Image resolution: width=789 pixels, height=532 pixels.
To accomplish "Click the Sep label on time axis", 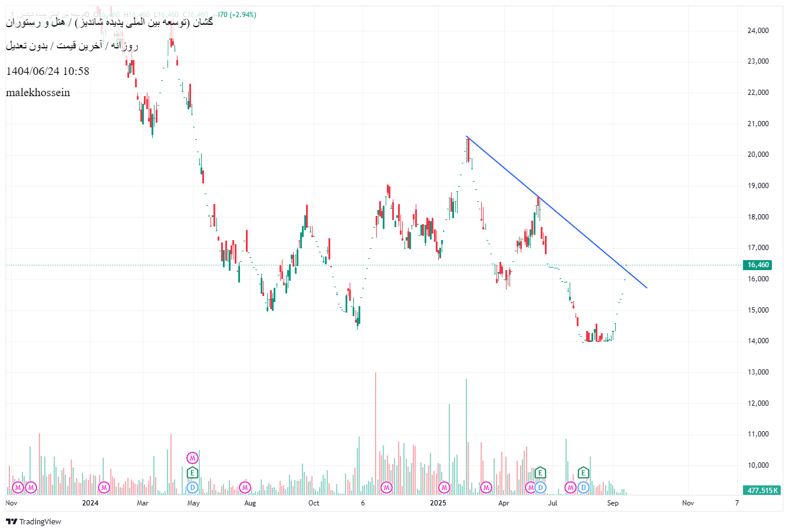I will point(613,503).
